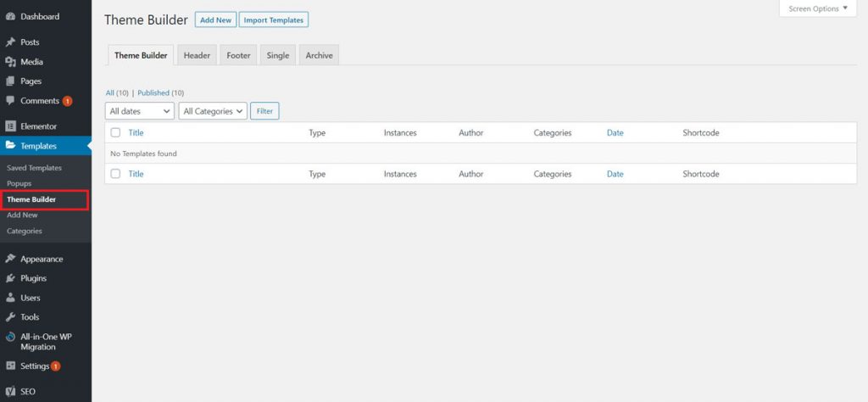Sort by Date in table header
868x402 pixels.
click(x=615, y=133)
